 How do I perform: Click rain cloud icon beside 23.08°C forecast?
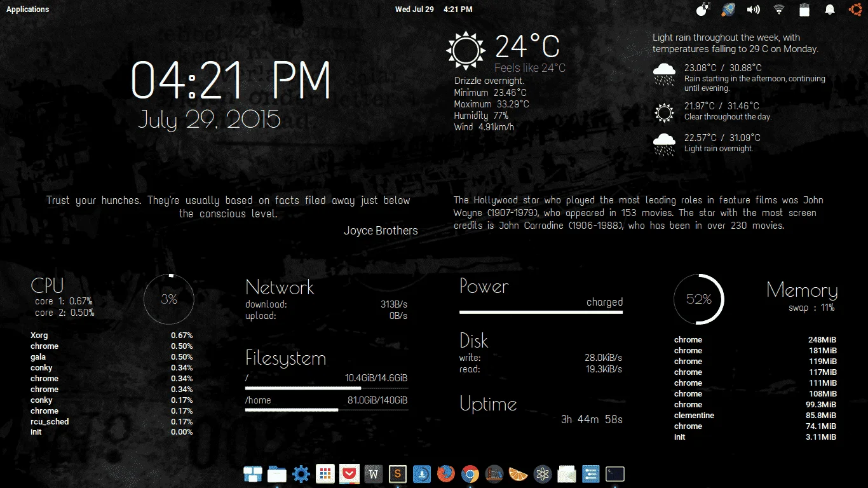pyautogui.click(x=665, y=74)
